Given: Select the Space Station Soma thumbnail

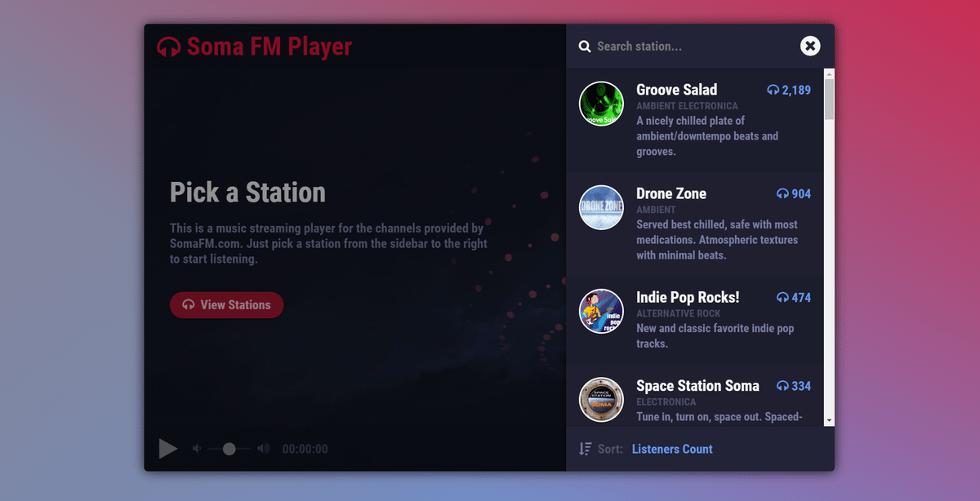Looking at the screenshot, I should [x=602, y=400].
